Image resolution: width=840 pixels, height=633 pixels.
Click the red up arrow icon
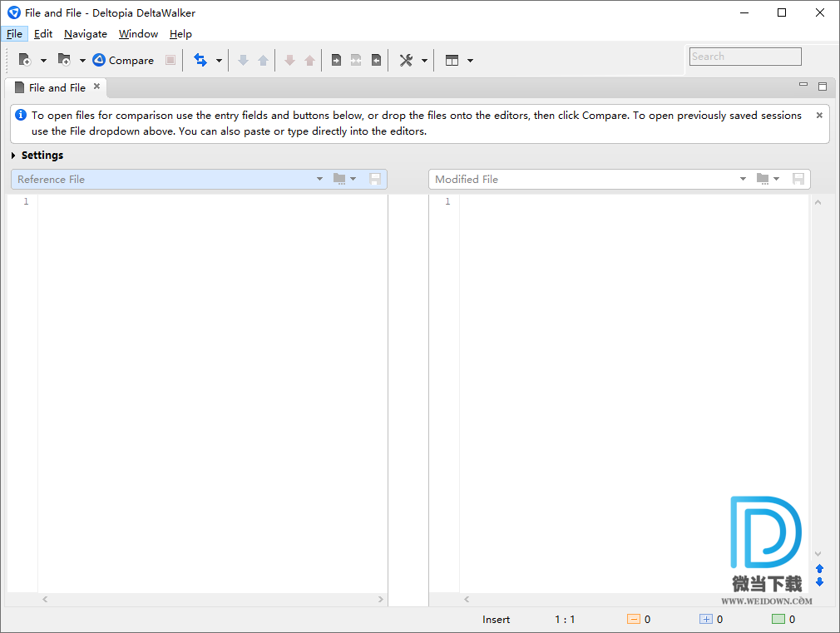click(309, 60)
